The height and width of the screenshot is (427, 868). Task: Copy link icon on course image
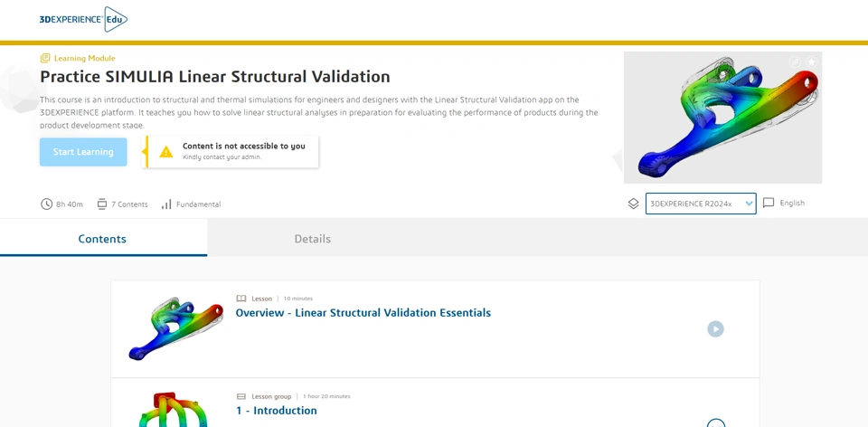click(x=795, y=62)
